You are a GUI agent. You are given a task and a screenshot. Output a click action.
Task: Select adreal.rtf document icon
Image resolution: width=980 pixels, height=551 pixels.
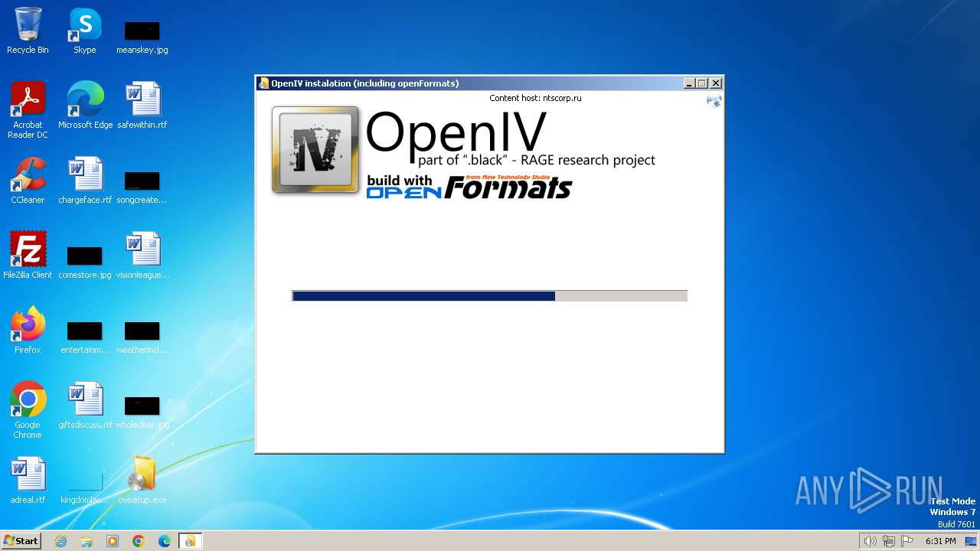click(28, 480)
